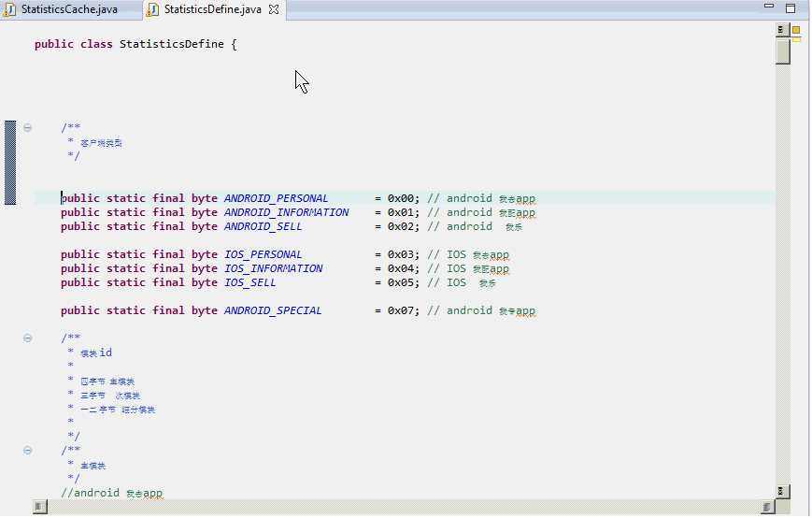Click the ANDROID_SPECIAL constant name

273,310
